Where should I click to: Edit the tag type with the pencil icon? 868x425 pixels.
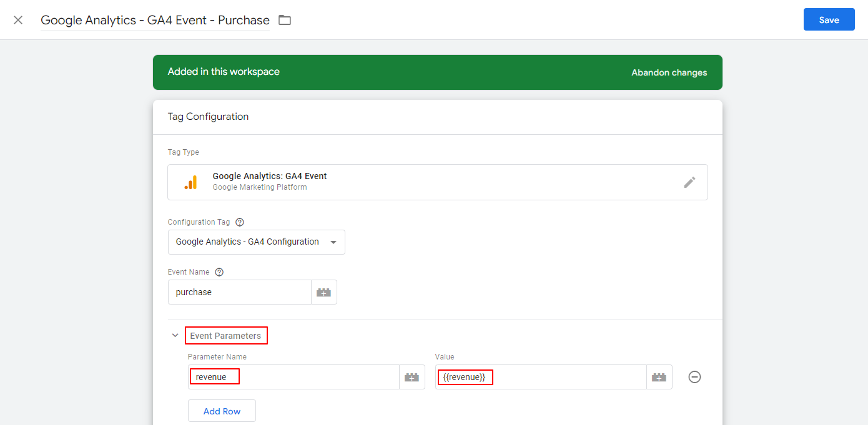coord(689,182)
